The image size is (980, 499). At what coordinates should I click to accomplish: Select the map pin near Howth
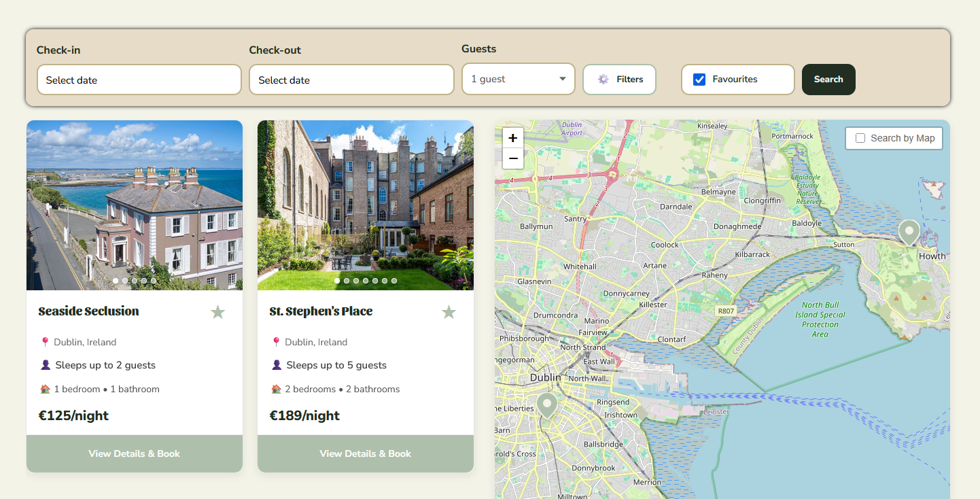click(909, 232)
